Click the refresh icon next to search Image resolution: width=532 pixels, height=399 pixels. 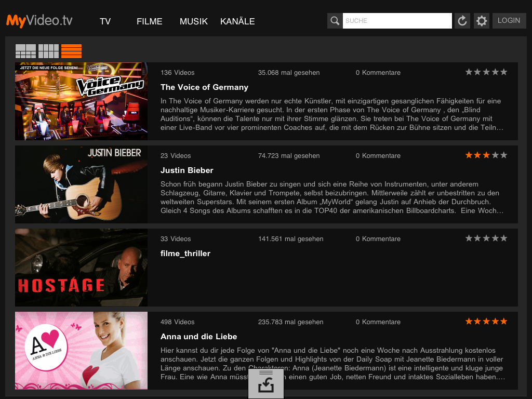(x=462, y=21)
